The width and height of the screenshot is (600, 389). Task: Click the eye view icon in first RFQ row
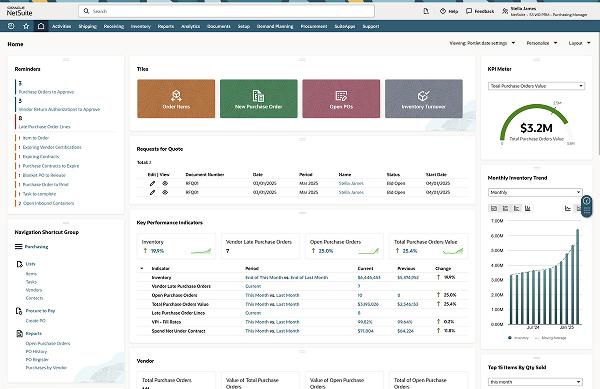point(165,183)
